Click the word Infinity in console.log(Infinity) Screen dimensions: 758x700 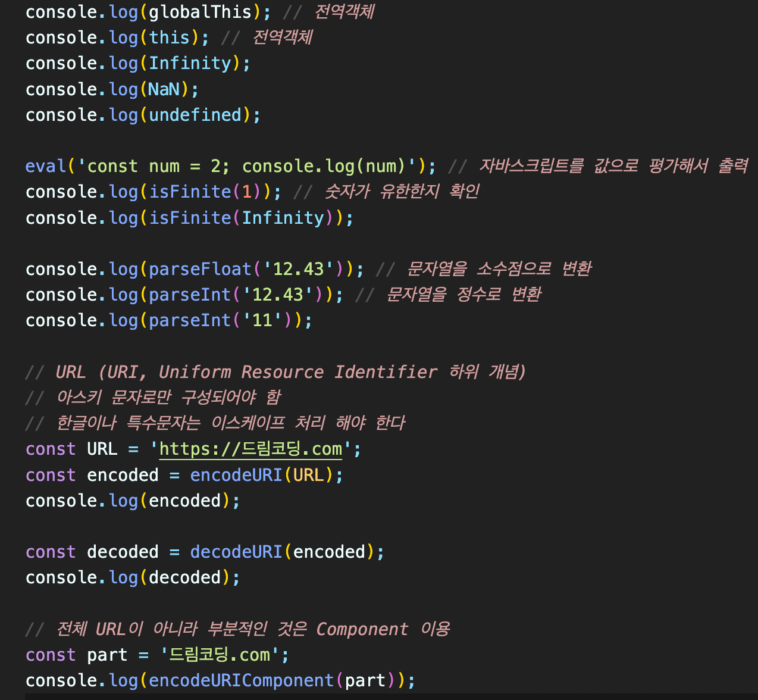tap(190, 63)
